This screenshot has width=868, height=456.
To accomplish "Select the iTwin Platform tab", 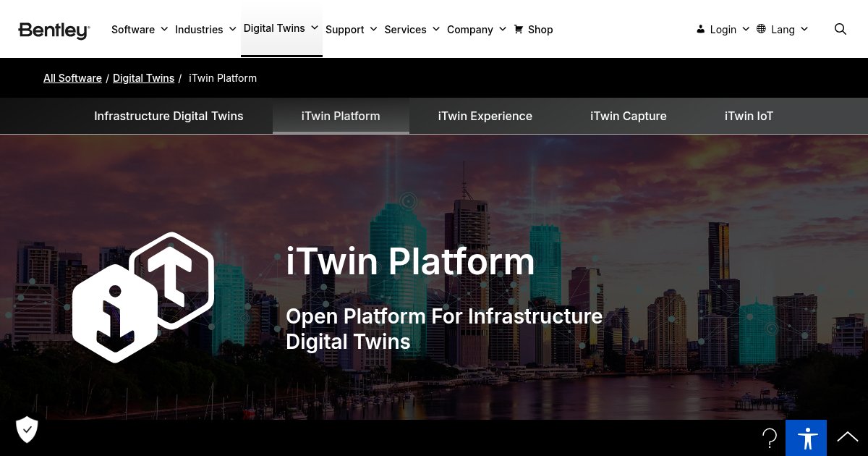I will tap(341, 116).
